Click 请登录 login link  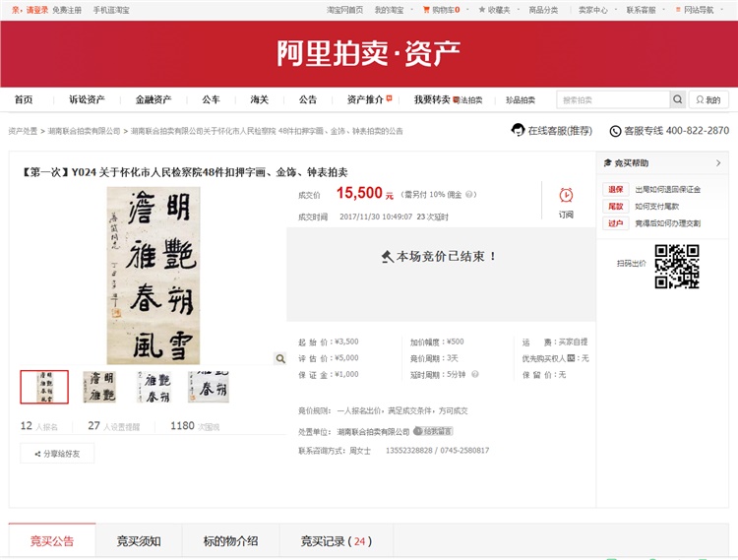pyautogui.click(x=37, y=10)
